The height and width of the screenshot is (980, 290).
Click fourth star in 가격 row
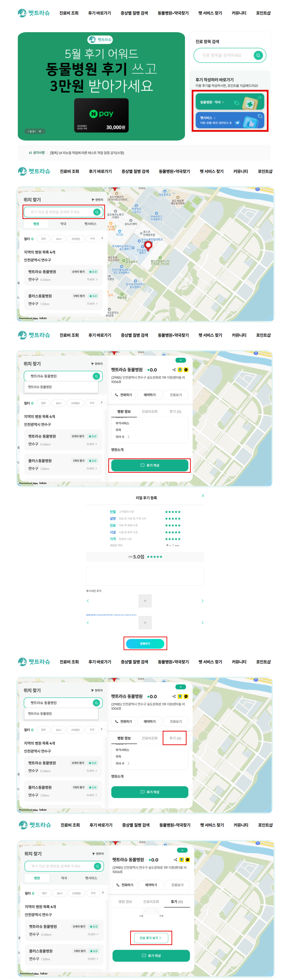click(x=176, y=539)
